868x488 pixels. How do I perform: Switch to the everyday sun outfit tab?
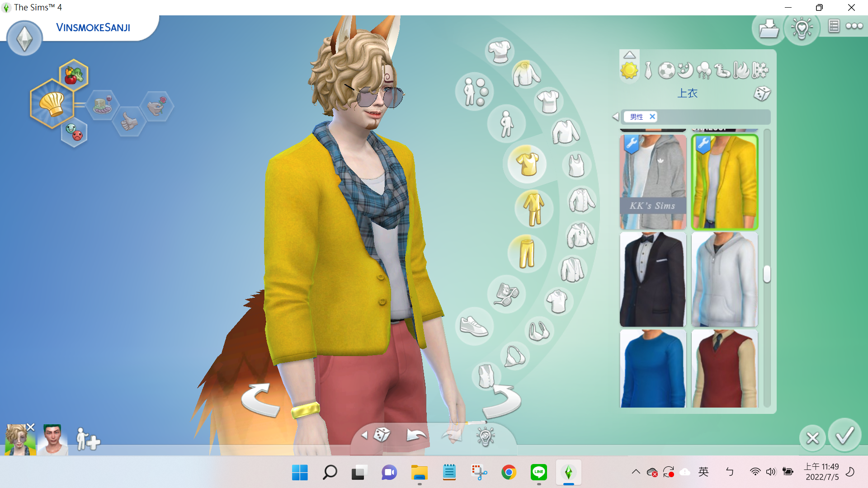[x=629, y=70]
